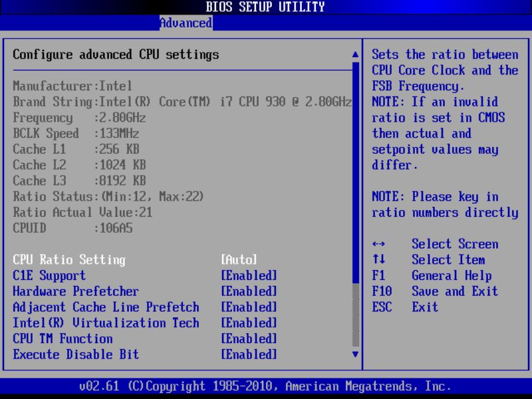Click the ESC Exit hint

[412, 307]
